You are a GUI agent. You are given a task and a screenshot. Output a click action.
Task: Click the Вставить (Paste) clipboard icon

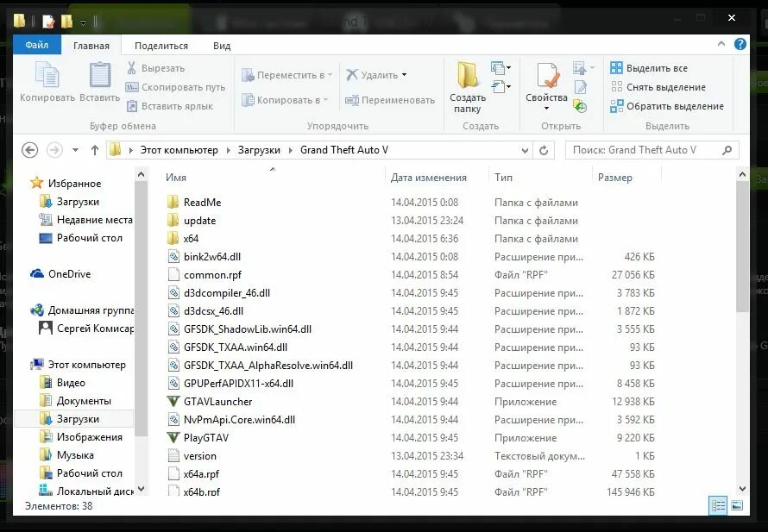pos(100,74)
